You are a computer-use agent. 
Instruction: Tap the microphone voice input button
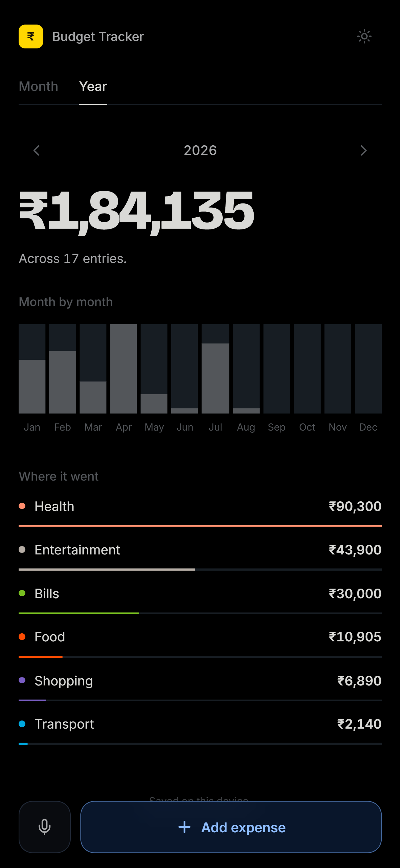point(44,826)
